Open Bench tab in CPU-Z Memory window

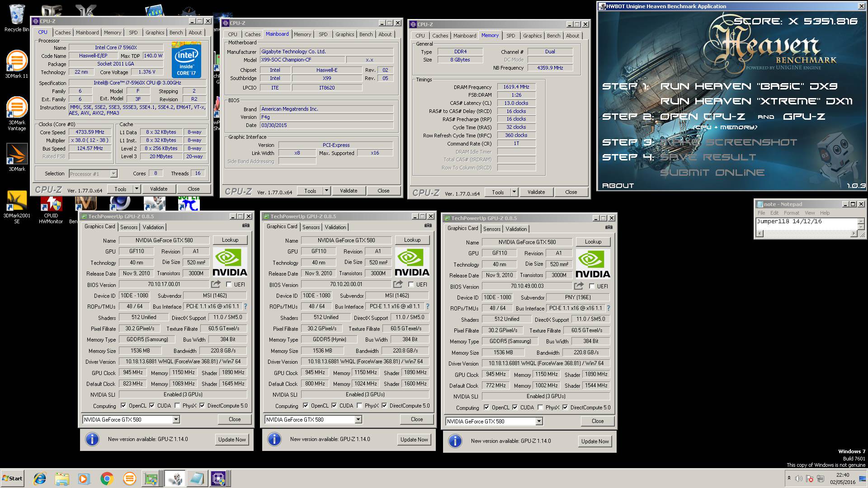click(x=554, y=36)
